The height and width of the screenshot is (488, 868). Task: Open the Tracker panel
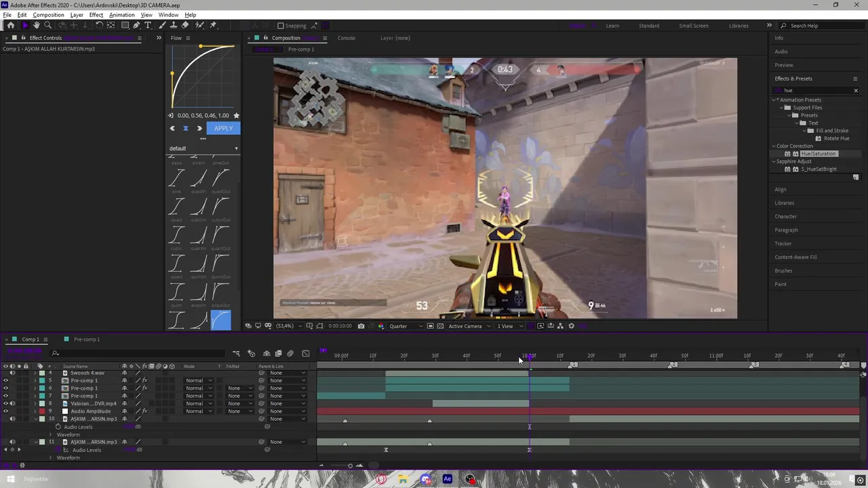(x=783, y=243)
